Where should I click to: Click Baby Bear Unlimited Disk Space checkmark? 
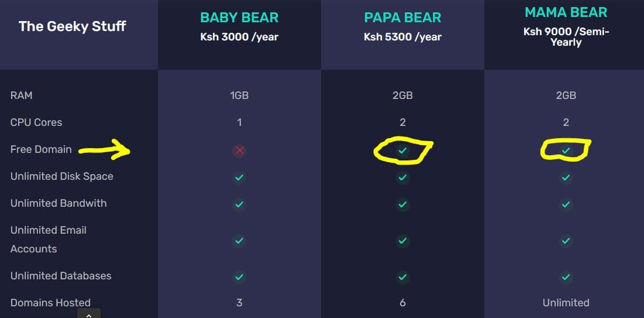pyautogui.click(x=239, y=177)
